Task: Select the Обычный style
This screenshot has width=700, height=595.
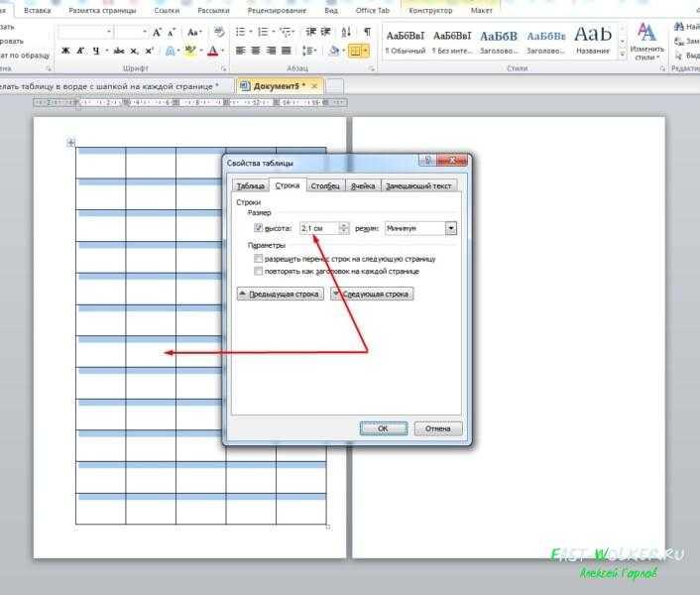Action: point(406,41)
